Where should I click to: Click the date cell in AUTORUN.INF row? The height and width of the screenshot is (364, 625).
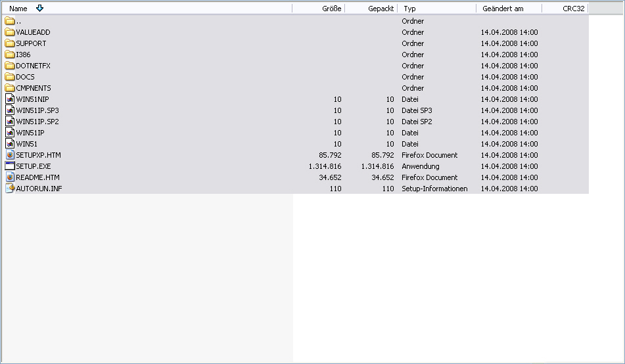click(x=509, y=189)
